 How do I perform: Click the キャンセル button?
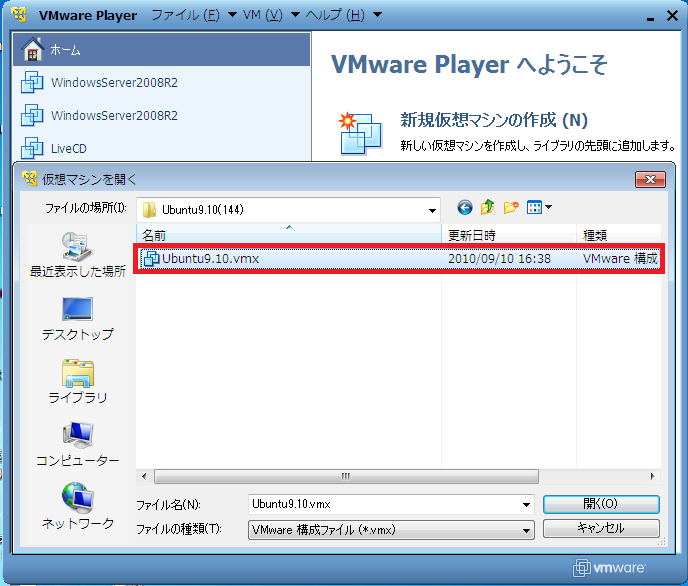point(601,529)
